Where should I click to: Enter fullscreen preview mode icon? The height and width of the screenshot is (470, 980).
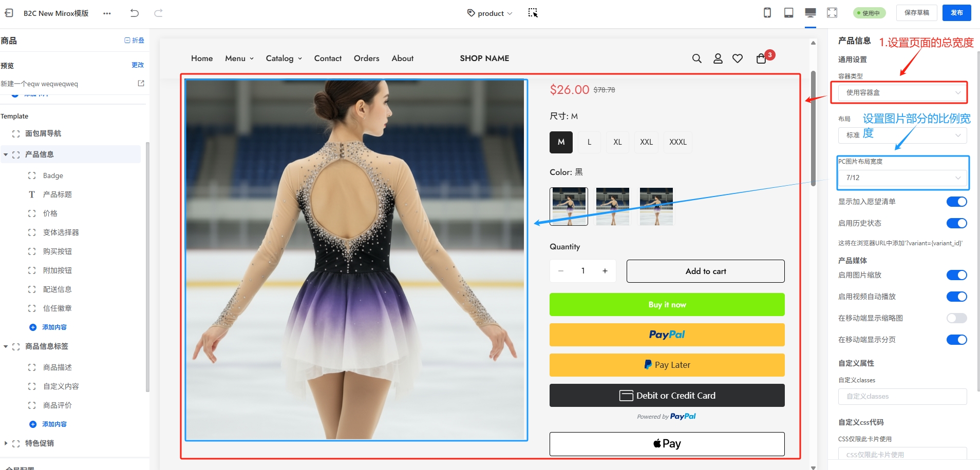coord(832,13)
